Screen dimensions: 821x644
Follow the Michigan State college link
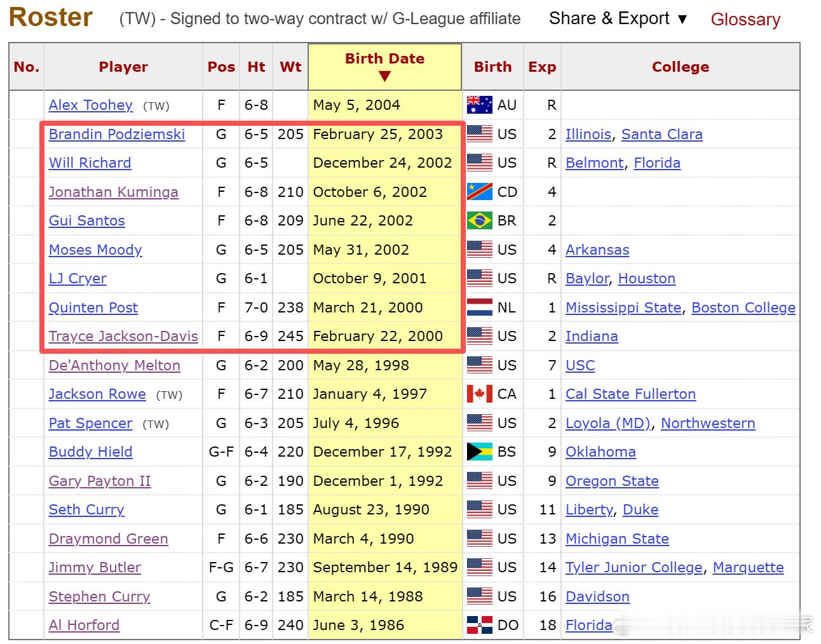coord(617,539)
